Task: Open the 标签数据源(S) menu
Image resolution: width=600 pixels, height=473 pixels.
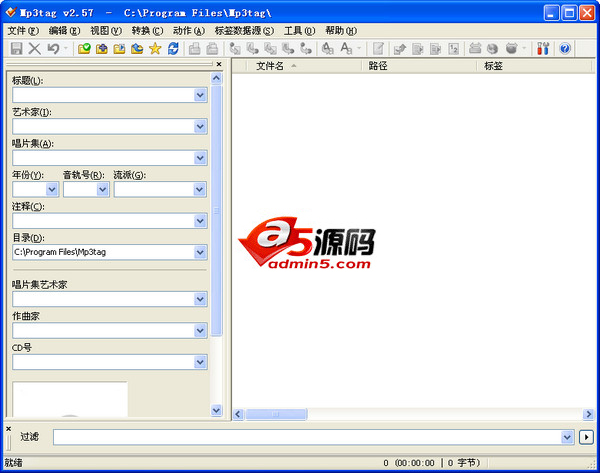Action: (x=244, y=31)
